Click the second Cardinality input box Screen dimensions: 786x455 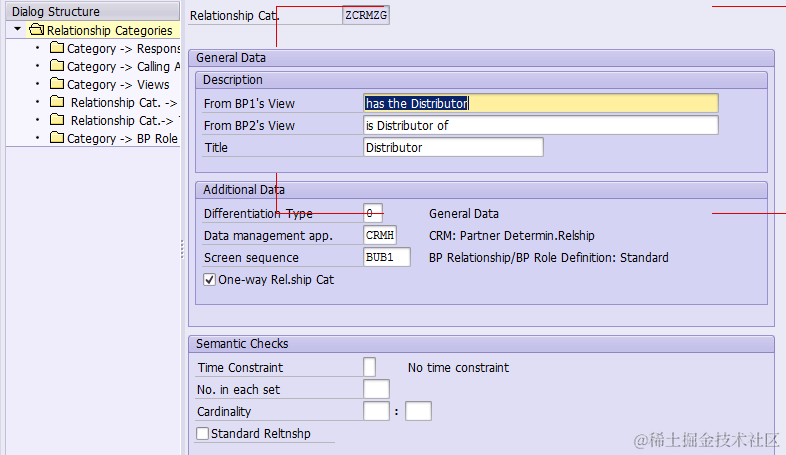418,411
